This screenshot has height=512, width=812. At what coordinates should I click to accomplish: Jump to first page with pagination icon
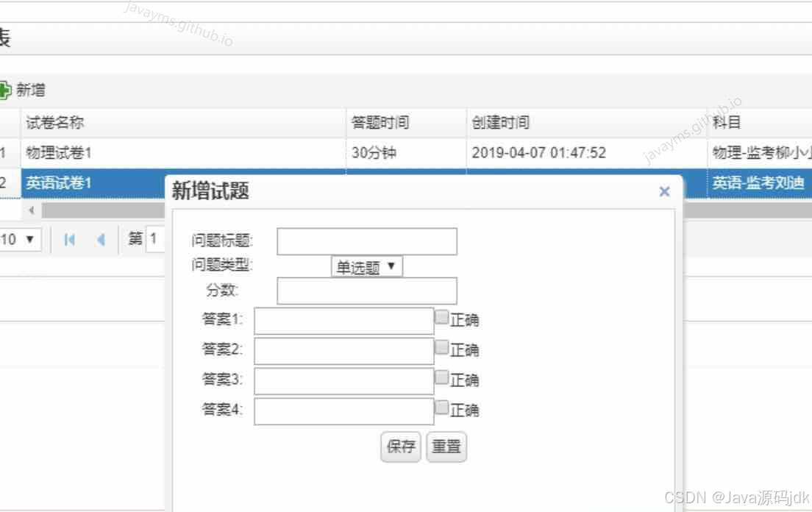coord(70,239)
